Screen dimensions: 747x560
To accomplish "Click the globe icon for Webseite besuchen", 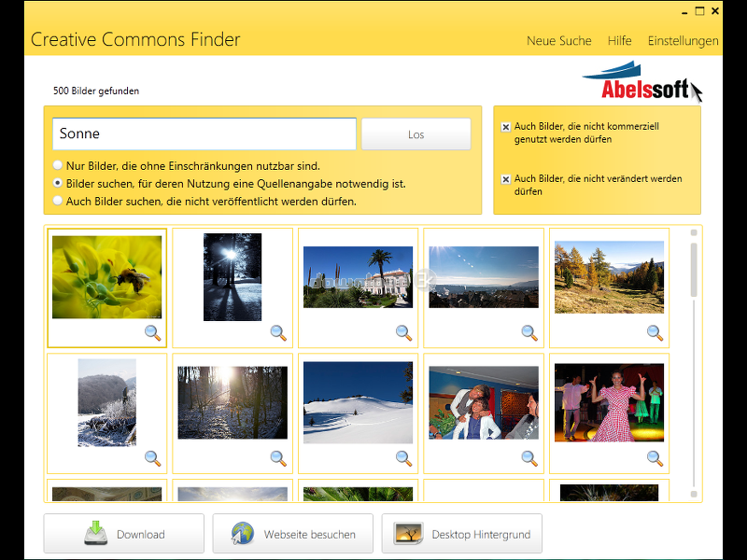I will tap(243, 533).
